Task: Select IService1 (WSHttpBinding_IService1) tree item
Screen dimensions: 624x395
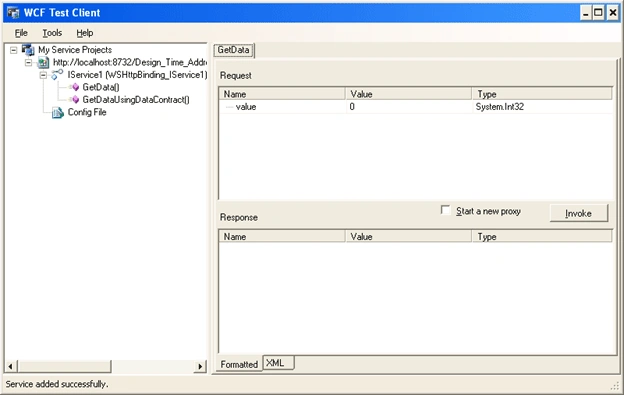Action: [137, 75]
